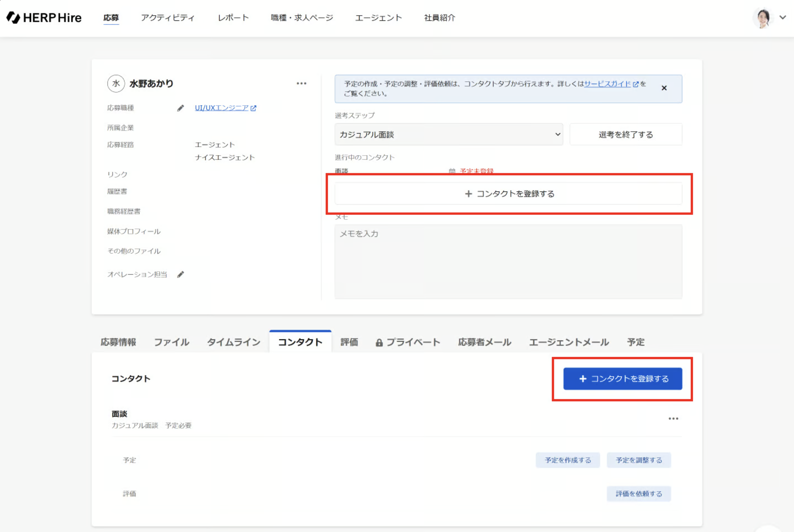Switch to the 応募情報 tab

tap(118, 342)
